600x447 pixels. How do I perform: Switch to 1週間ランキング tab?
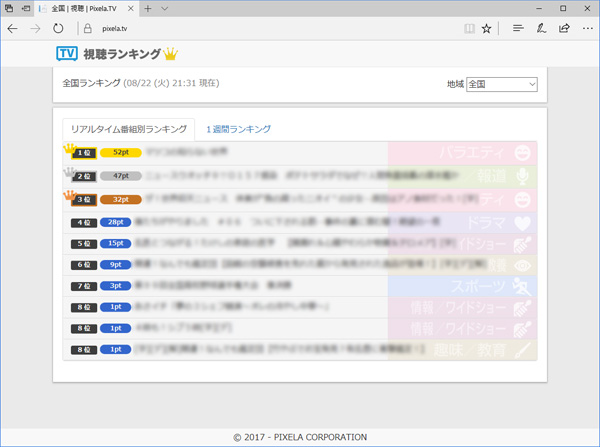[238, 129]
